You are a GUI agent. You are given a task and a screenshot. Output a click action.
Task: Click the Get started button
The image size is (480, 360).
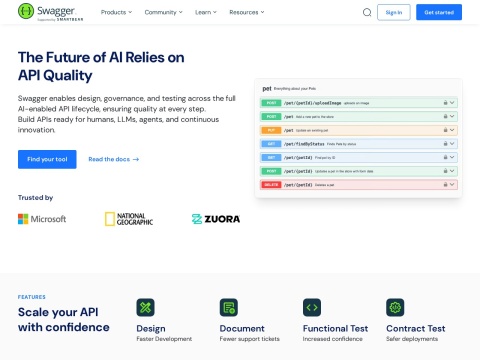(439, 12)
